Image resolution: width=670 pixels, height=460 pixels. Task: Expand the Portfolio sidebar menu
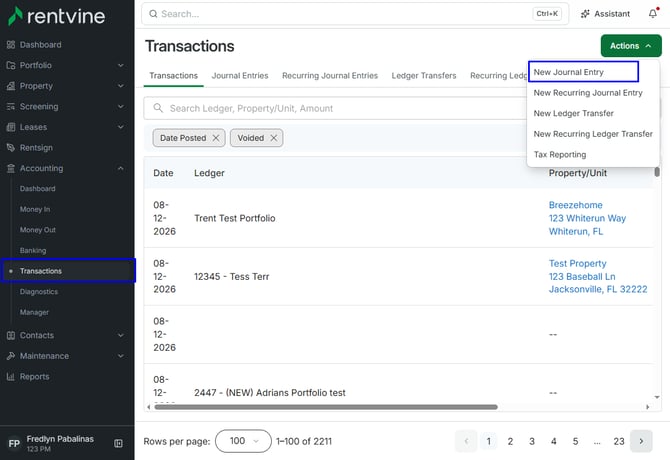pos(120,65)
